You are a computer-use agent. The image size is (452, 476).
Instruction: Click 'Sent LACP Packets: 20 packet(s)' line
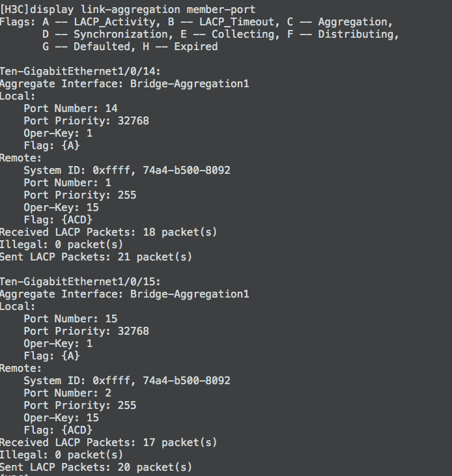click(x=96, y=467)
